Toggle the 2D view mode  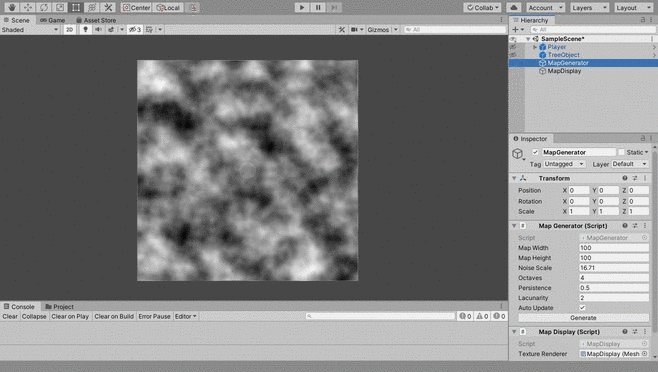[70, 29]
